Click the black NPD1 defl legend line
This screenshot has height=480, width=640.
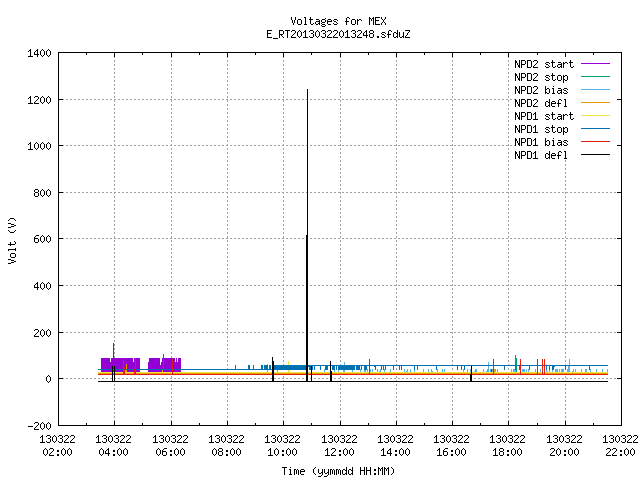click(x=596, y=155)
